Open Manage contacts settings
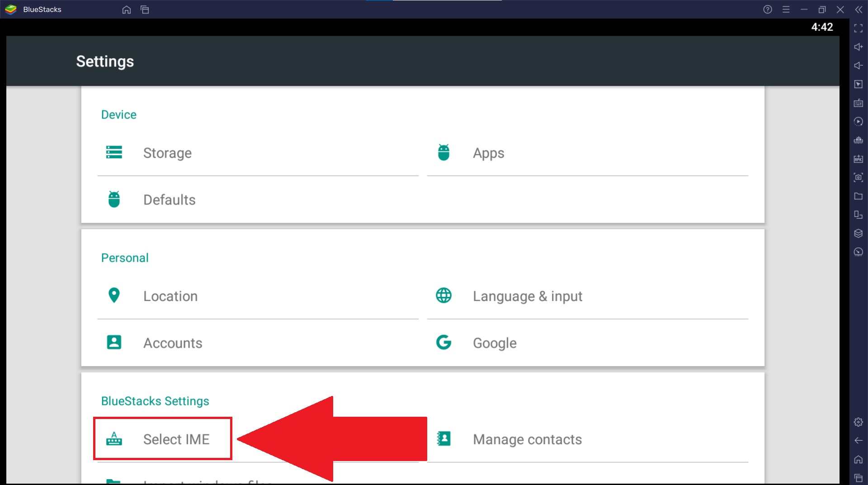 point(527,439)
